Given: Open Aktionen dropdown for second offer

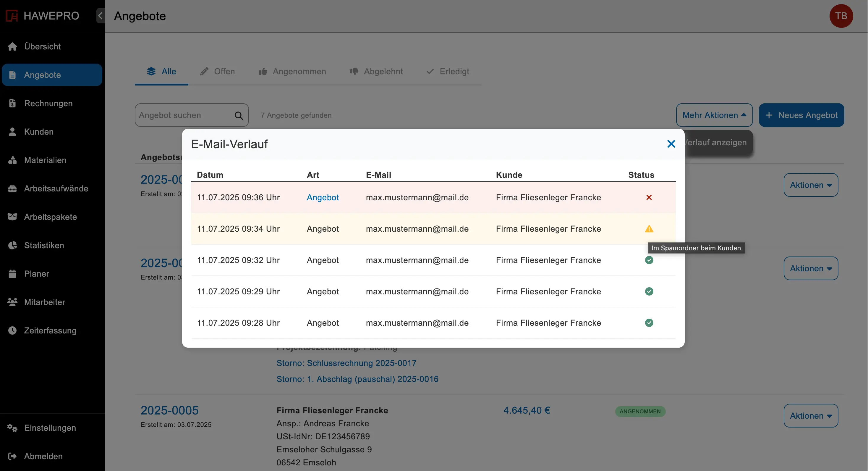Looking at the screenshot, I should tap(810, 268).
